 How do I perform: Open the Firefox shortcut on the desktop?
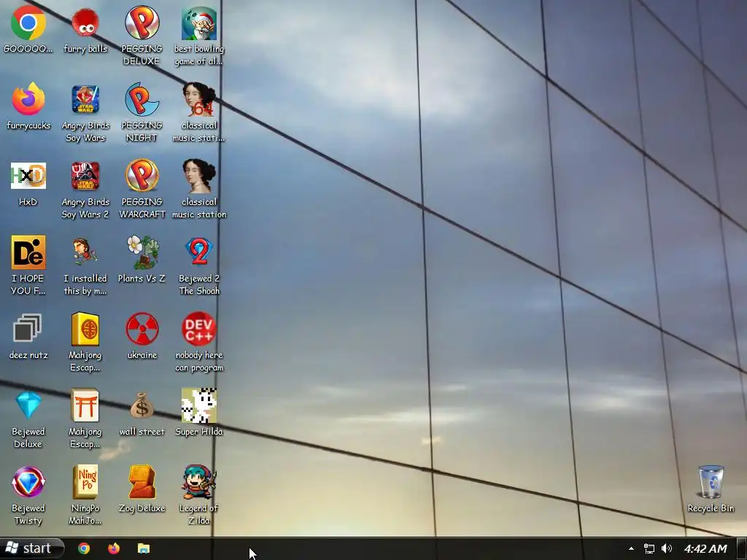pyautogui.click(x=28, y=99)
